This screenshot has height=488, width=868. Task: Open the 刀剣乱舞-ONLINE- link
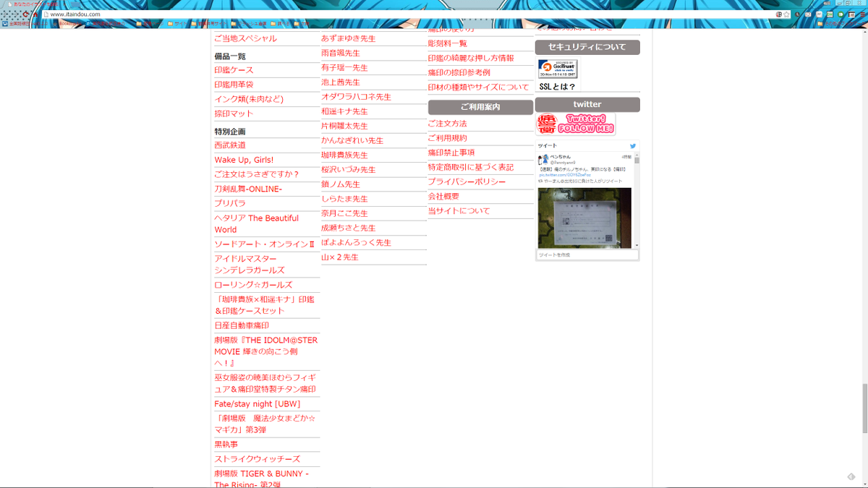[x=248, y=189]
